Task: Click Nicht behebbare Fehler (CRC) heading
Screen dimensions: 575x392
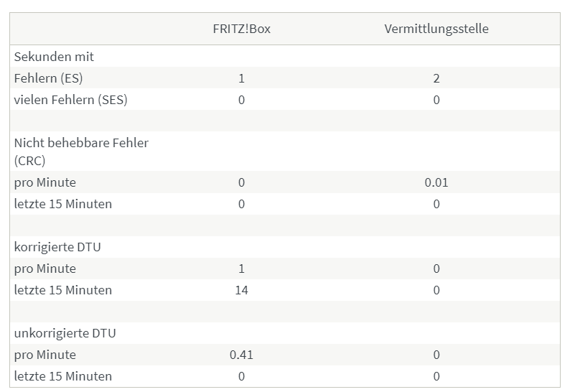Action: [81, 151]
